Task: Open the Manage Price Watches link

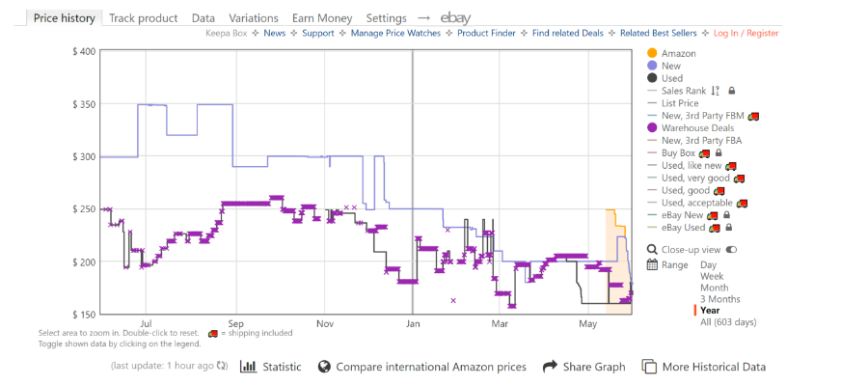Action: tap(395, 33)
